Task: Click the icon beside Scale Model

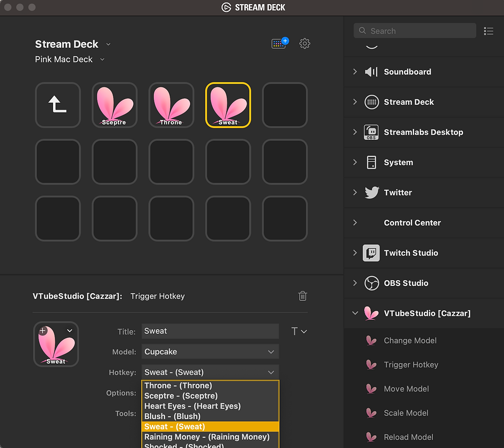Action: [371, 413]
